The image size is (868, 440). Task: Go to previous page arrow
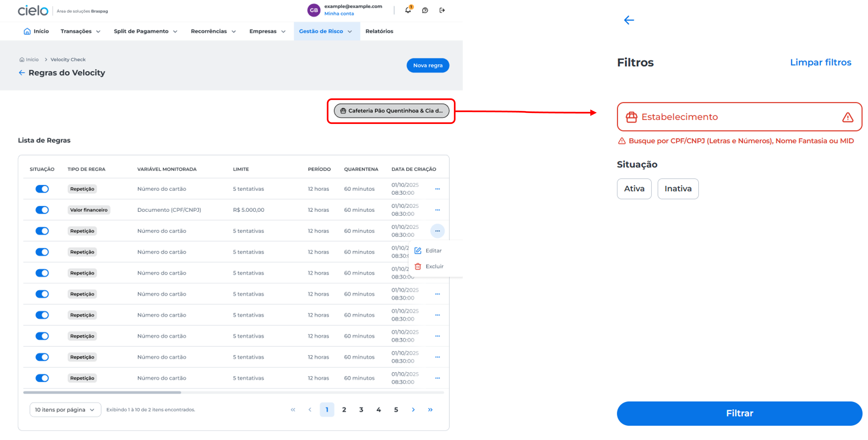coord(310,410)
